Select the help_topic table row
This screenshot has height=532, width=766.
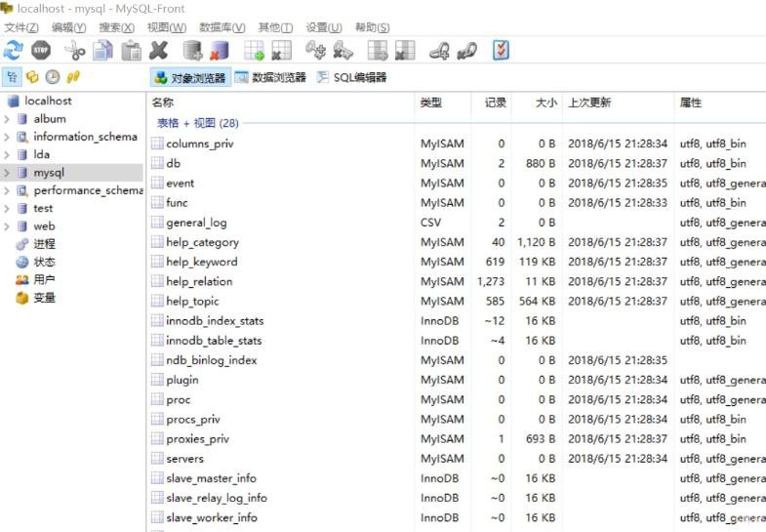(x=192, y=302)
